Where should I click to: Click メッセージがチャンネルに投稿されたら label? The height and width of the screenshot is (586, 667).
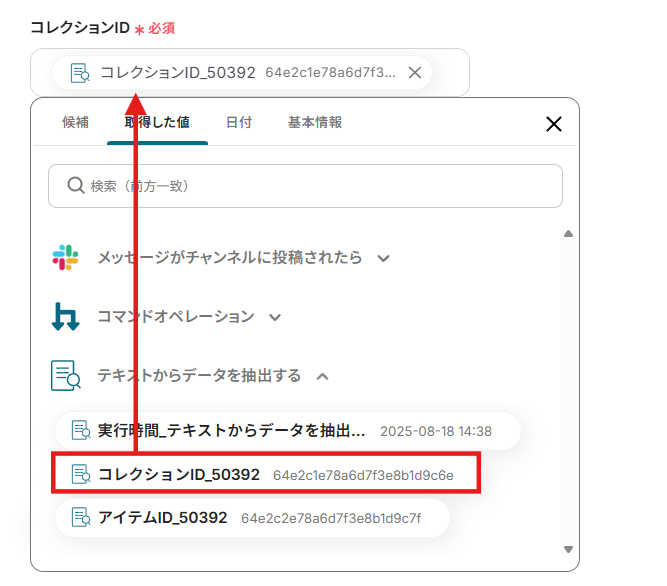click(230, 257)
